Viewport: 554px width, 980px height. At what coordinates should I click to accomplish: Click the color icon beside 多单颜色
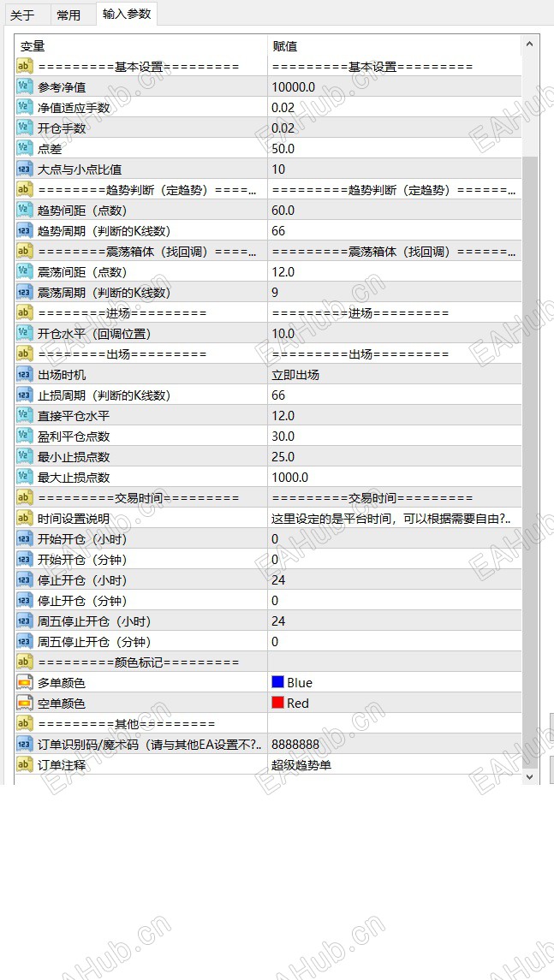(24, 682)
